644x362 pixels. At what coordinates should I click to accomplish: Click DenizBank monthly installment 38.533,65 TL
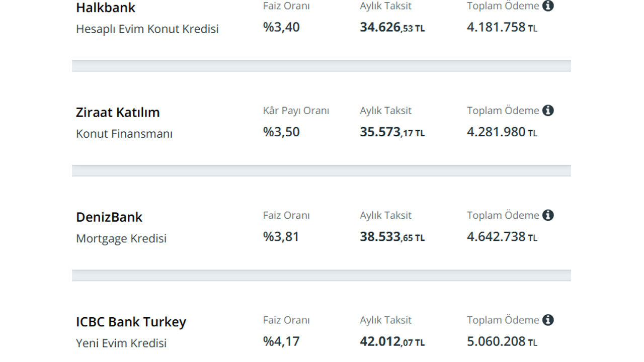point(392,236)
